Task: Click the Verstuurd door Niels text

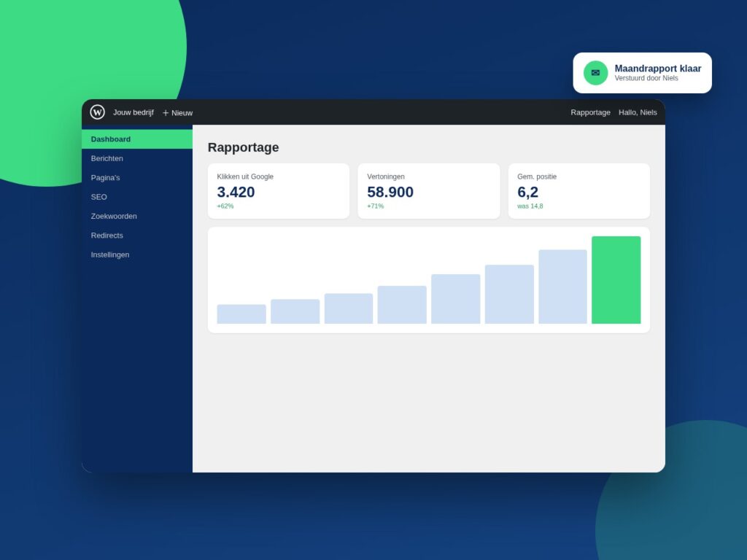Action: (646, 78)
